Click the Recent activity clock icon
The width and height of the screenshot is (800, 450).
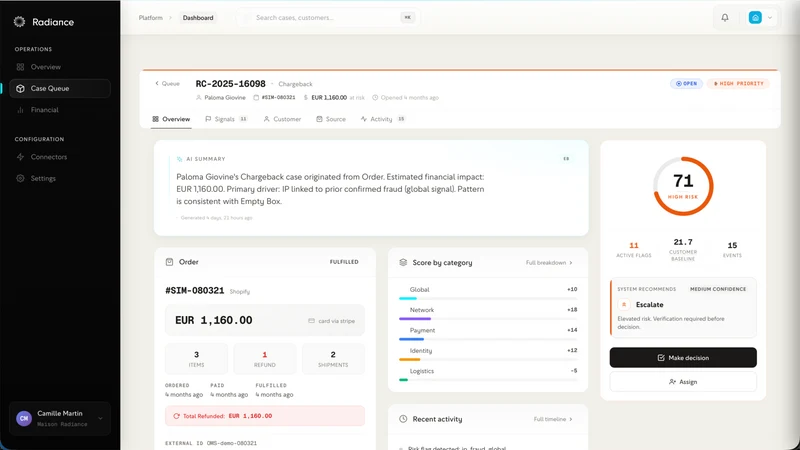(403, 419)
